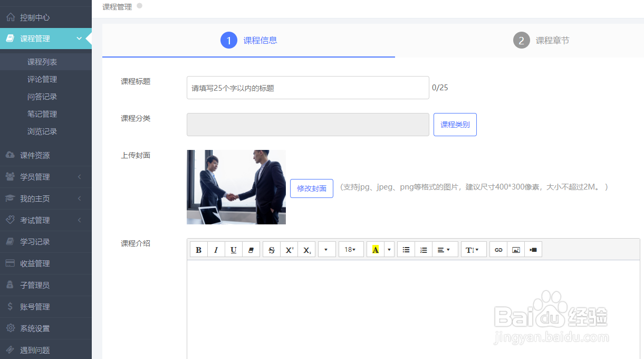Open the font size 18 dropdown
The width and height of the screenshot is (644, 359).
[x=351, y=249]
